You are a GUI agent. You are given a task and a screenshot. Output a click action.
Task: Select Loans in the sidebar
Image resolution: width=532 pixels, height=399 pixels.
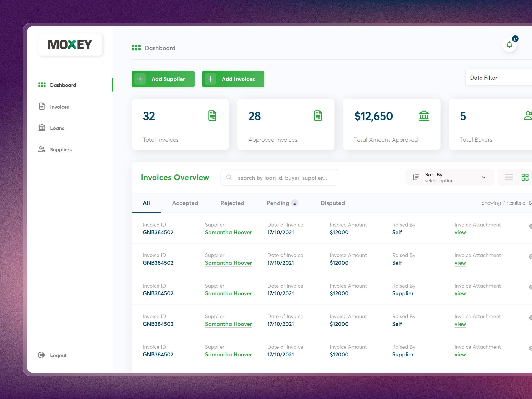click(57, 128)
